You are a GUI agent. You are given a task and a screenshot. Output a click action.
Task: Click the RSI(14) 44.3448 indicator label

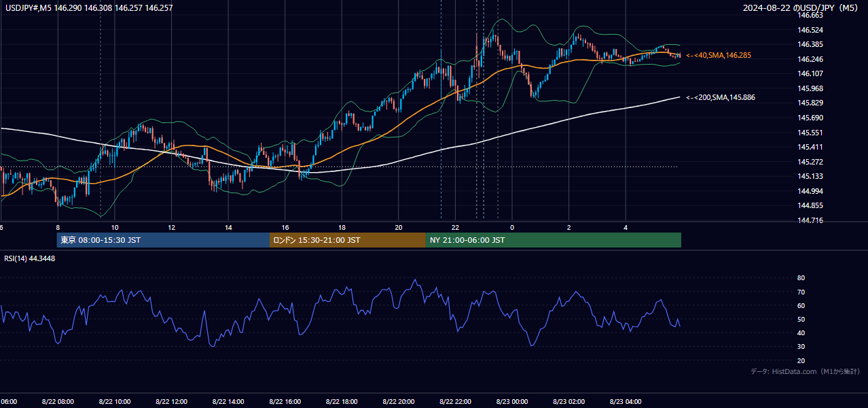click(30, 258)
